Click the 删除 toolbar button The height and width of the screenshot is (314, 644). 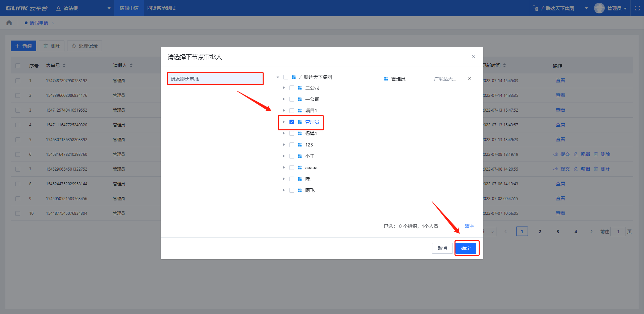tap(52, 46)
